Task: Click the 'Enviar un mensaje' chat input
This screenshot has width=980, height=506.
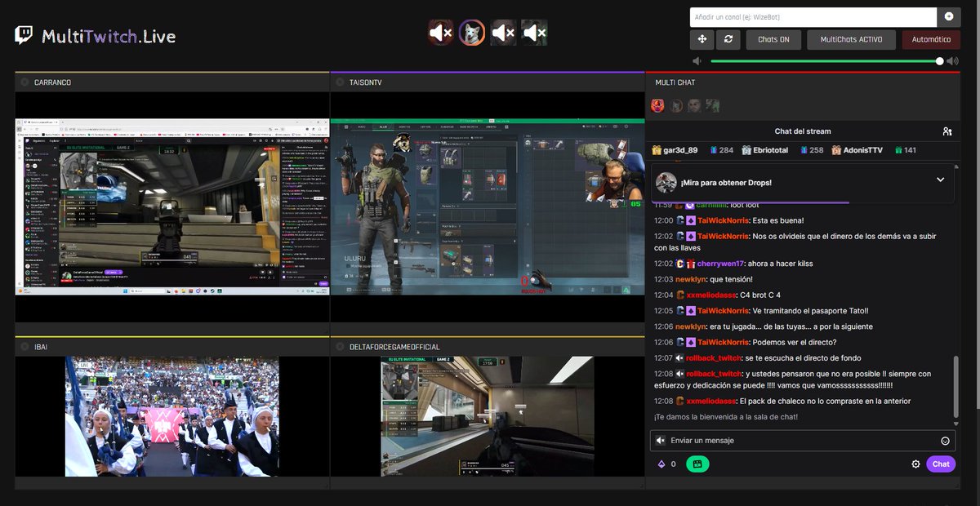Action: (802, 441)
